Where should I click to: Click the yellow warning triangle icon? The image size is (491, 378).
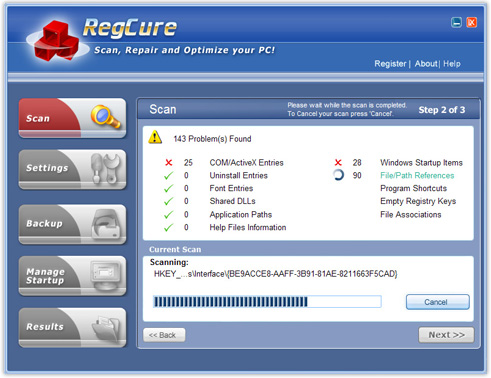click(155, 137)
